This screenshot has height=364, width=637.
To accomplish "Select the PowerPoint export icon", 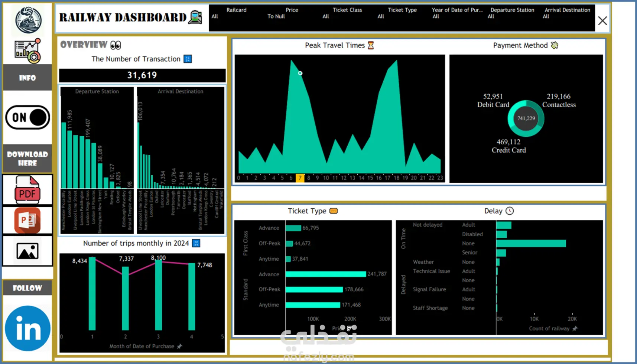I will [27, 221].
